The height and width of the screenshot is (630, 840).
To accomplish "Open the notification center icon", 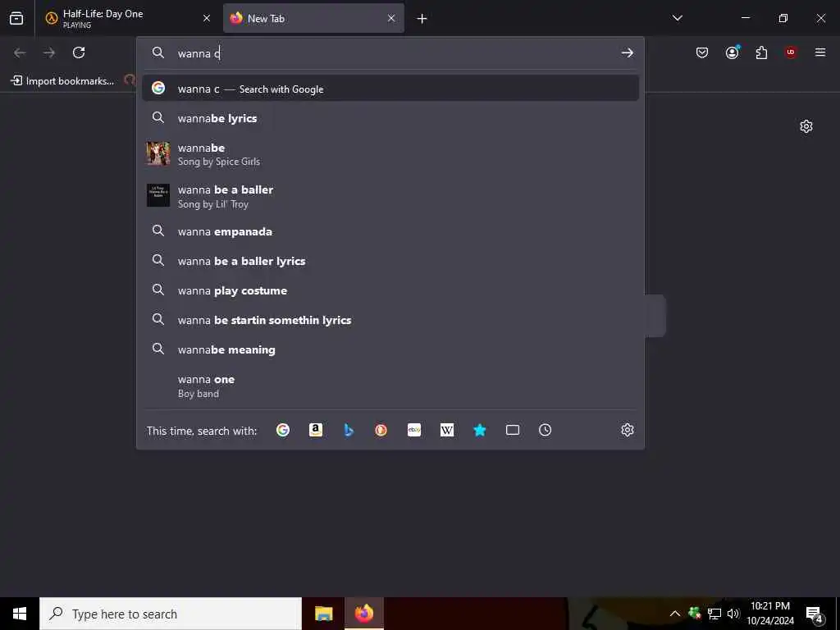I will click(x=815, y=614).
